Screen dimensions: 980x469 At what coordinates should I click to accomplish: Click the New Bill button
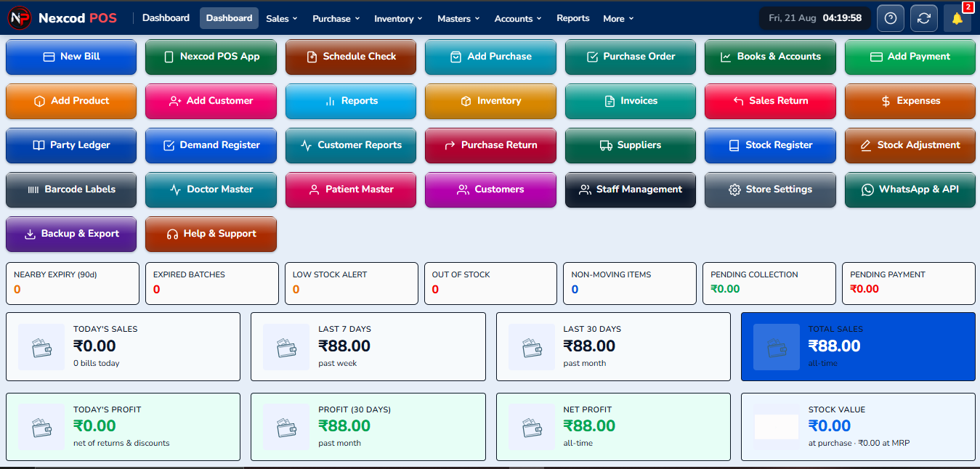coord(71,57)
